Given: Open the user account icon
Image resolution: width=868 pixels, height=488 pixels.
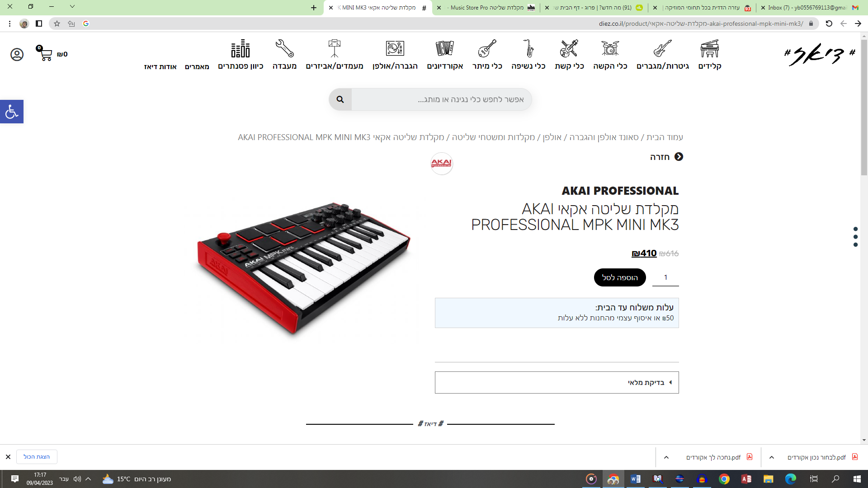Looking at the screenshot, I should click(17, 55).
